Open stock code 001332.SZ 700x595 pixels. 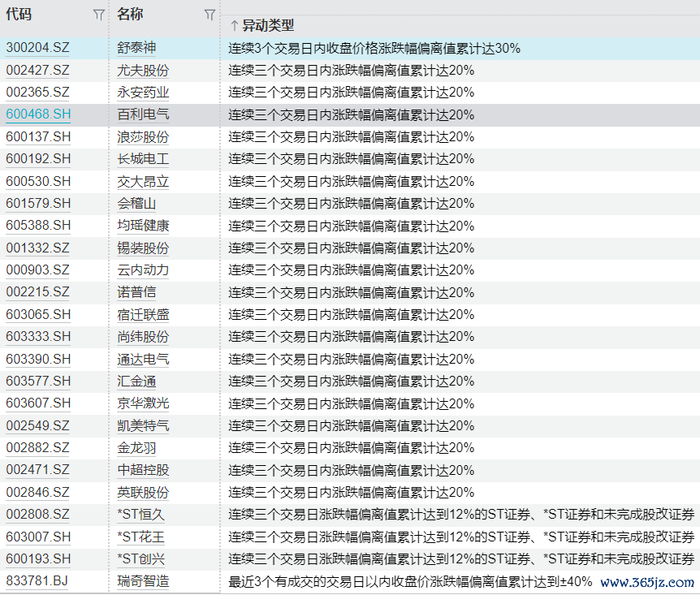pyautogui.click(x=38, y=248)
